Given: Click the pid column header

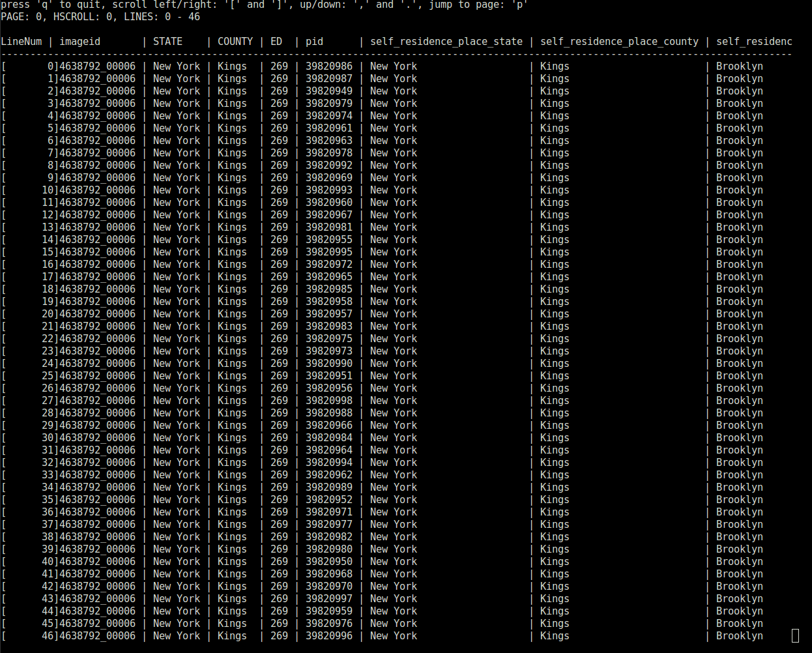Looking at the screenshot, I should [315, 42].
